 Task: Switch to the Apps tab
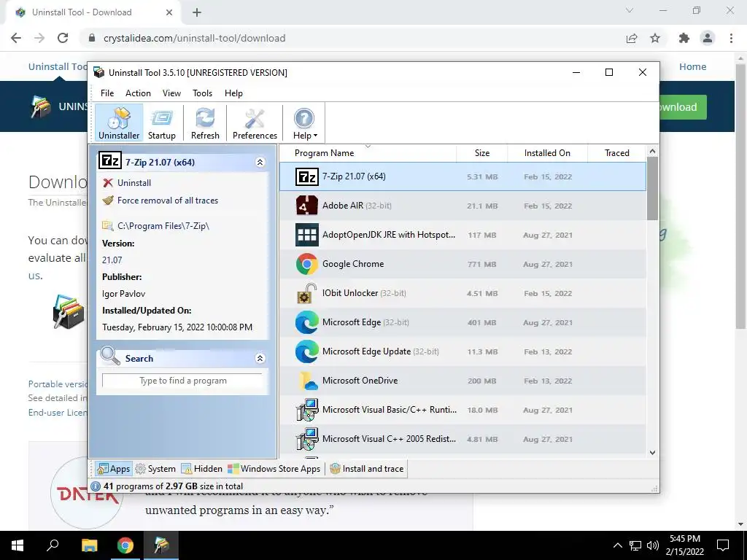(x=113, y=469)
